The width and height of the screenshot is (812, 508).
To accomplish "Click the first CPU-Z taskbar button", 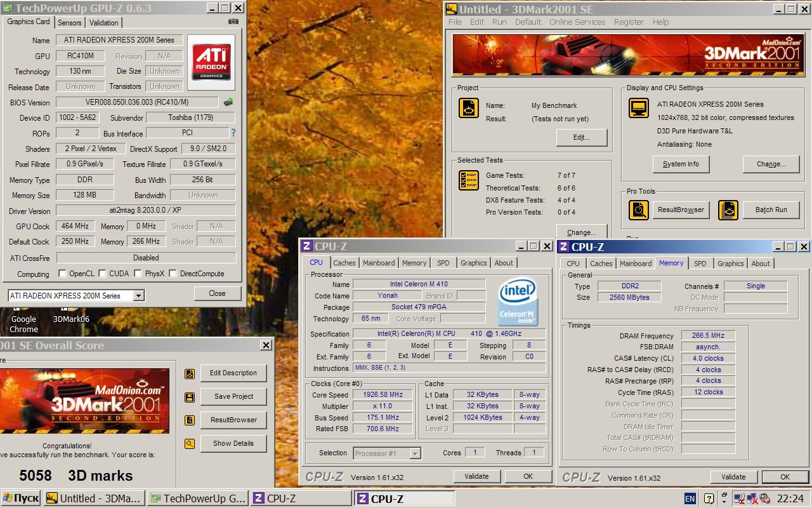I will click(301, 498).
